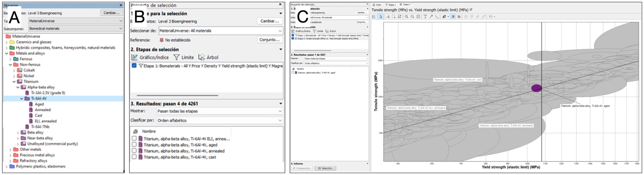Viewport: 644px width, 175px height.
Task: Click Gráfico/índice stage option in panel B
Action: tap(150, 57)
